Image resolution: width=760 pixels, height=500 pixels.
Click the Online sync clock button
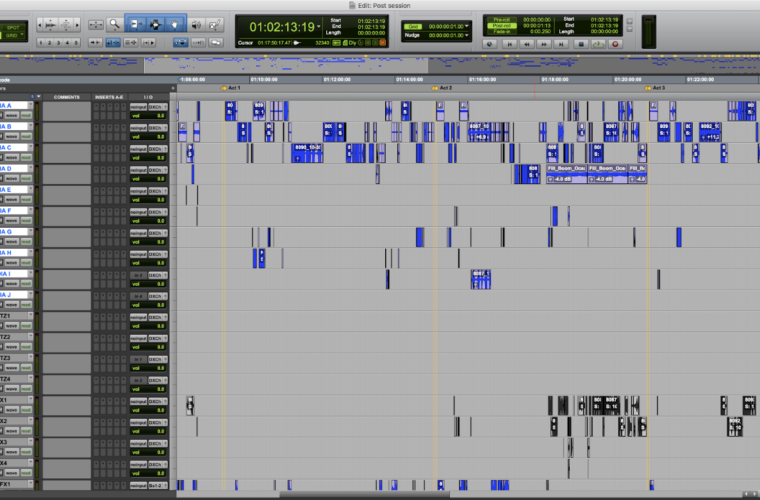[x=490, y=44]
